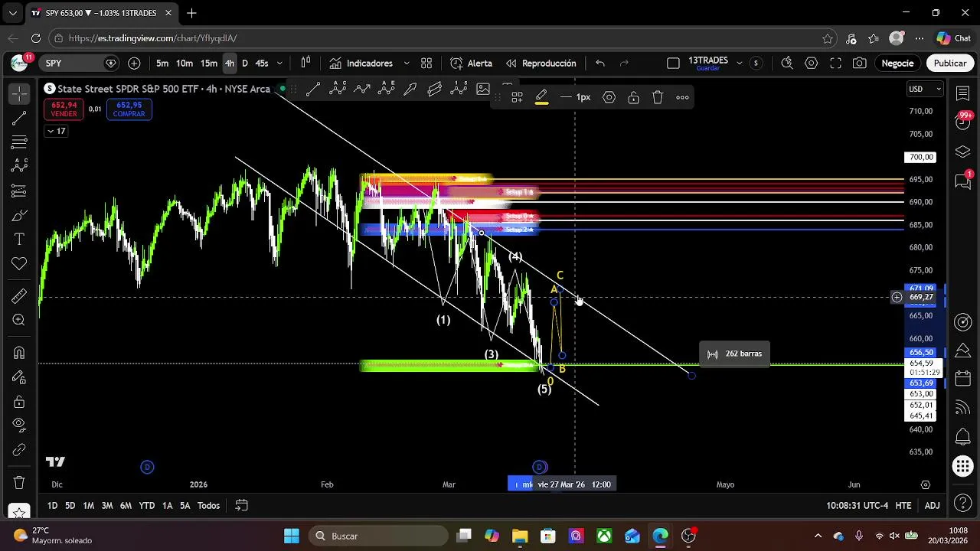The image size is (980, 551).
Task: Click the Negocie button
Action: point(898,64)
